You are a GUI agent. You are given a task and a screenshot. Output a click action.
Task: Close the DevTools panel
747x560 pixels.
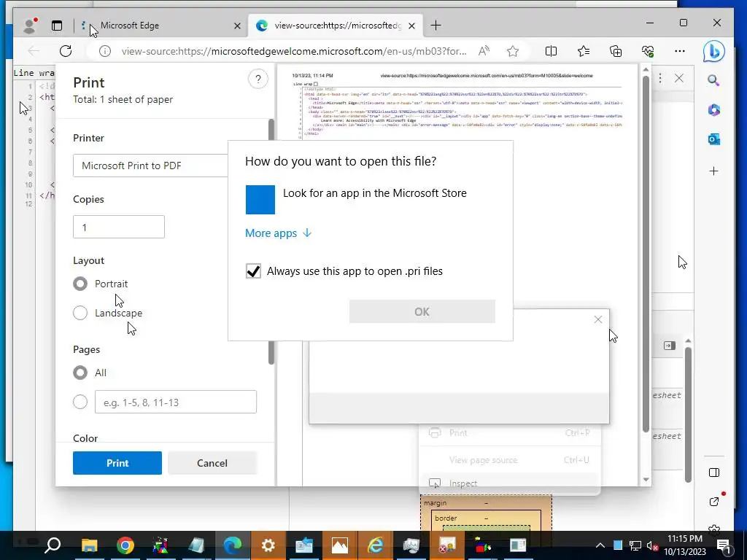679,78
